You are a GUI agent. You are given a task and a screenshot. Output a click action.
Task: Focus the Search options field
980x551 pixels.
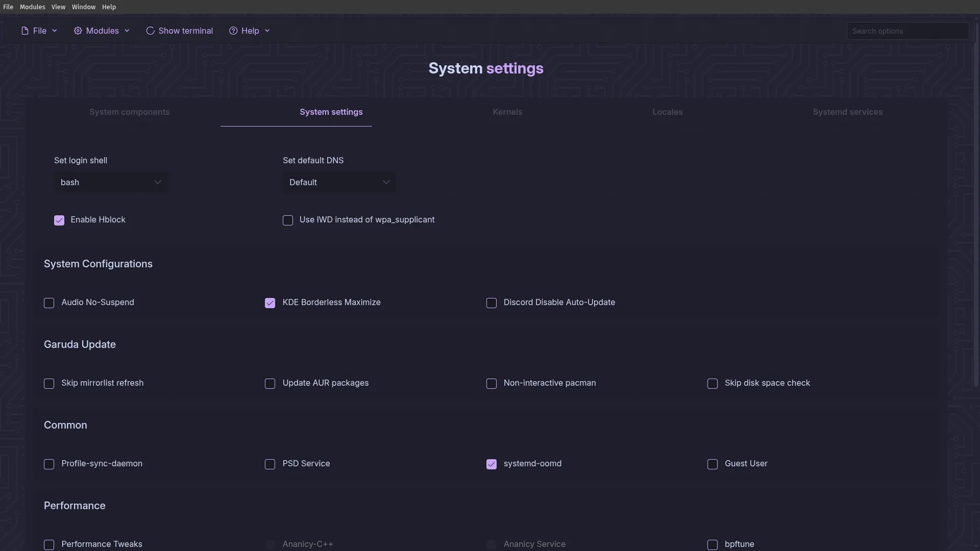pos(908,31)
